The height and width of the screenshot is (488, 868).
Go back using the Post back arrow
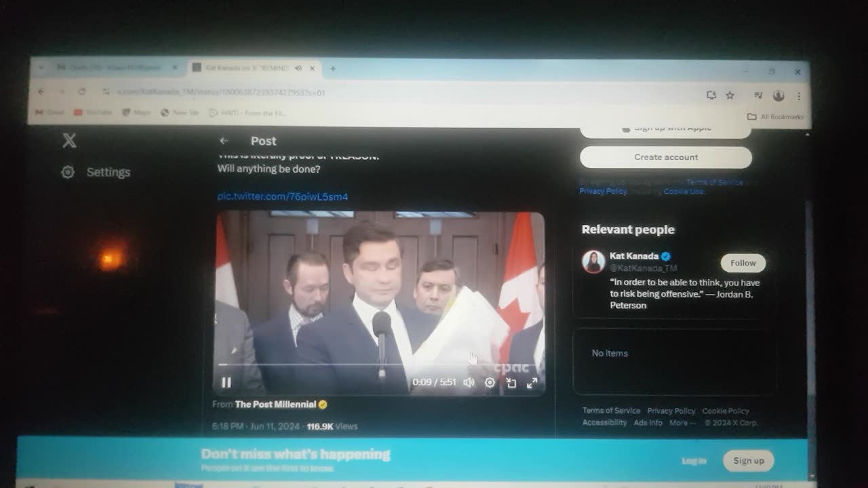click(x=224, y=141)
